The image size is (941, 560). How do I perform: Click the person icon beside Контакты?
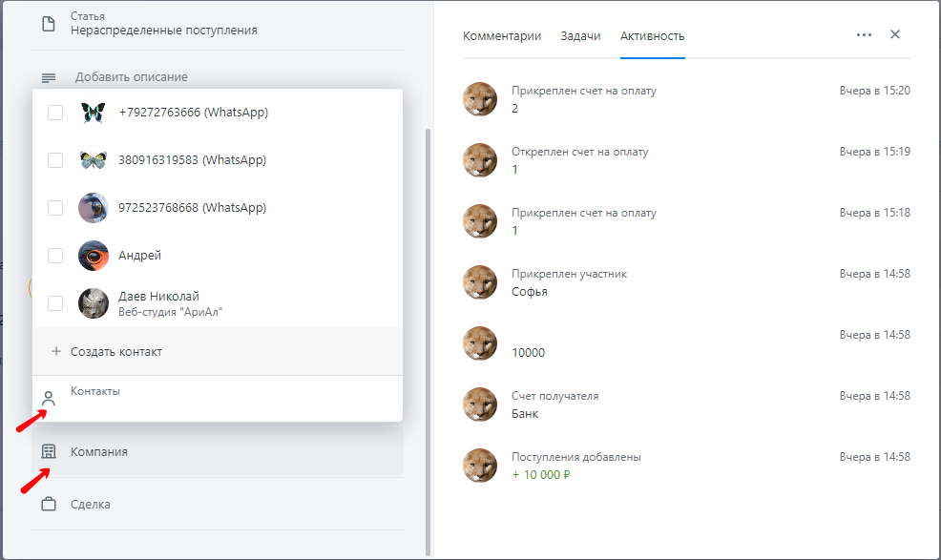pyautogui.click(x=49, y=398)
